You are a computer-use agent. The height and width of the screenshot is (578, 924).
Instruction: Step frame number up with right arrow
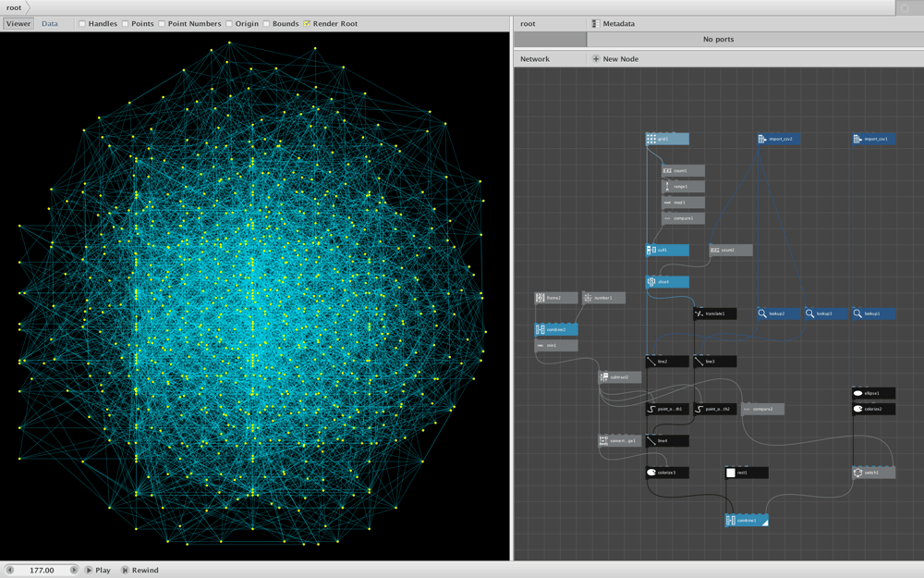[x=74, y=570]
